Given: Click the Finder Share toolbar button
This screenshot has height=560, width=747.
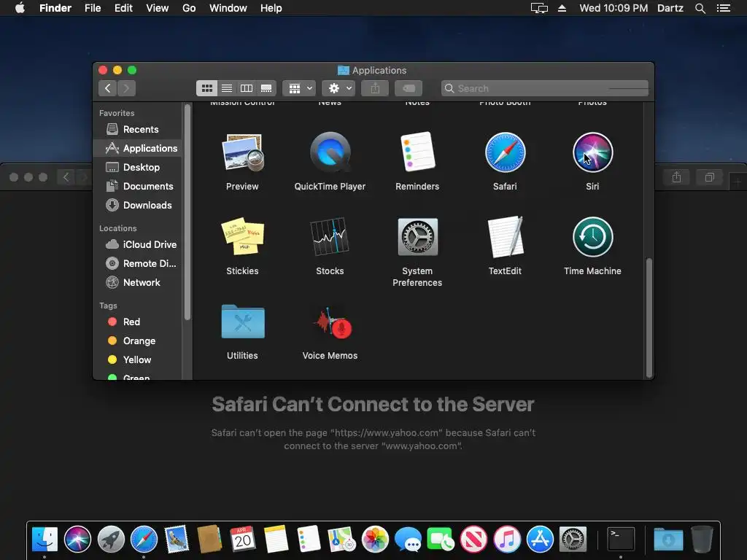Looking at the screenshot, I should pyautogui.click(x=375, y=88).
